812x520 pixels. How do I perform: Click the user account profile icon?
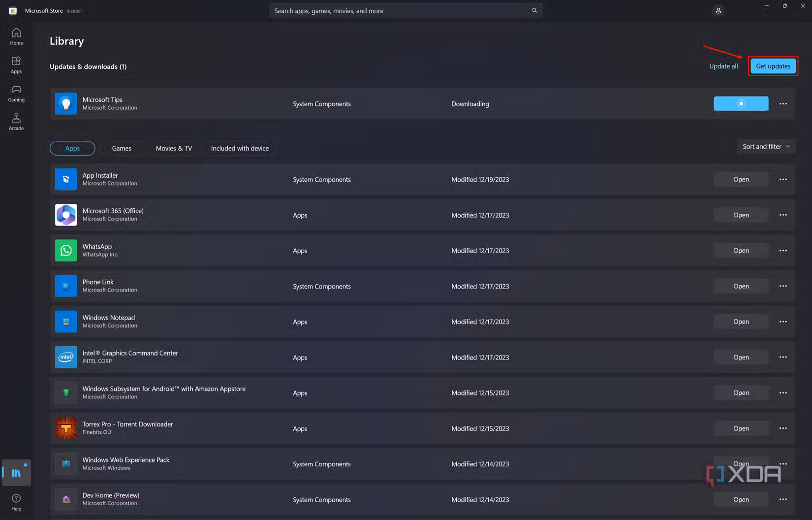click(x=718, y=11)
